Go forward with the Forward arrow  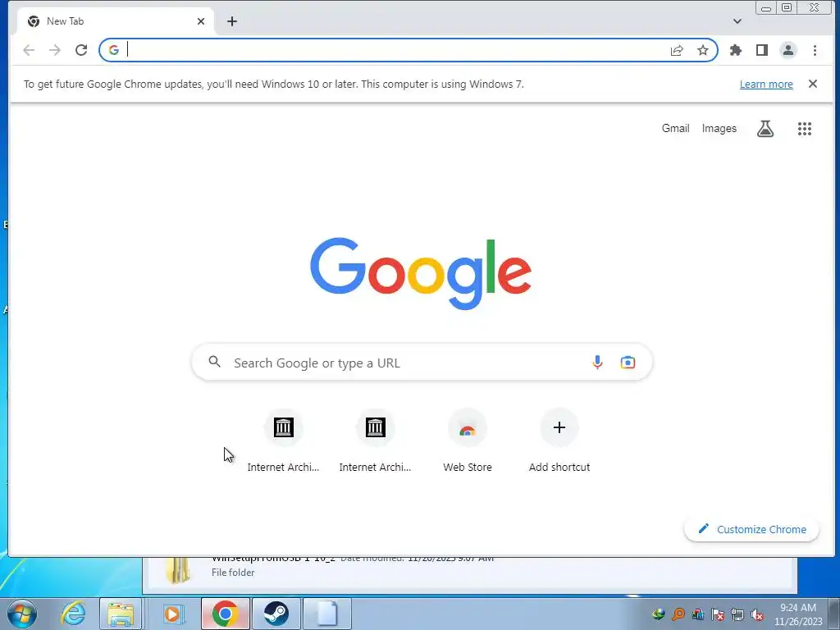coord(55,50)
